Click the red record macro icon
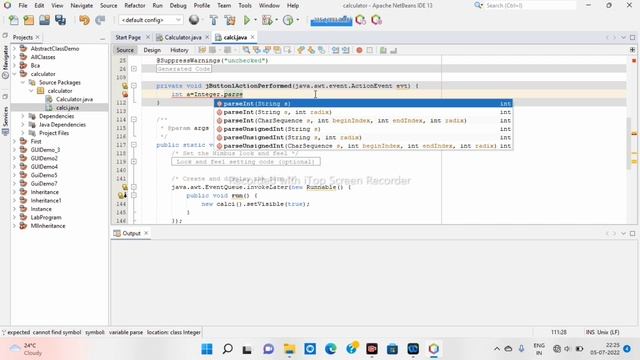Screen dimensions: 640x360 359,50
